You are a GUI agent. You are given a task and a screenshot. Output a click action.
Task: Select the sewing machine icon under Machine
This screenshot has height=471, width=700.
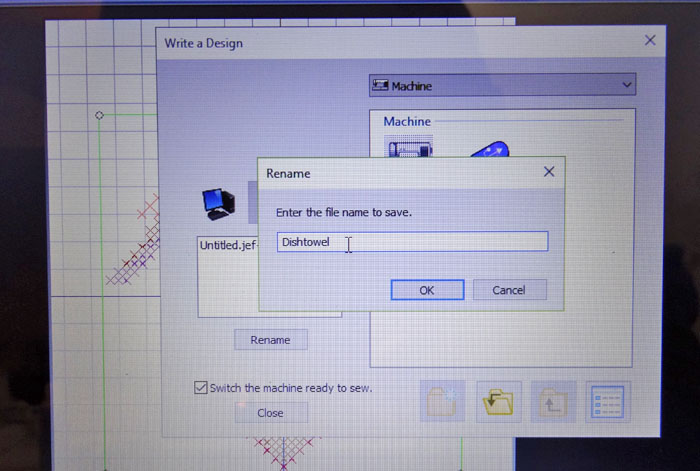click(x=409, y=147)
